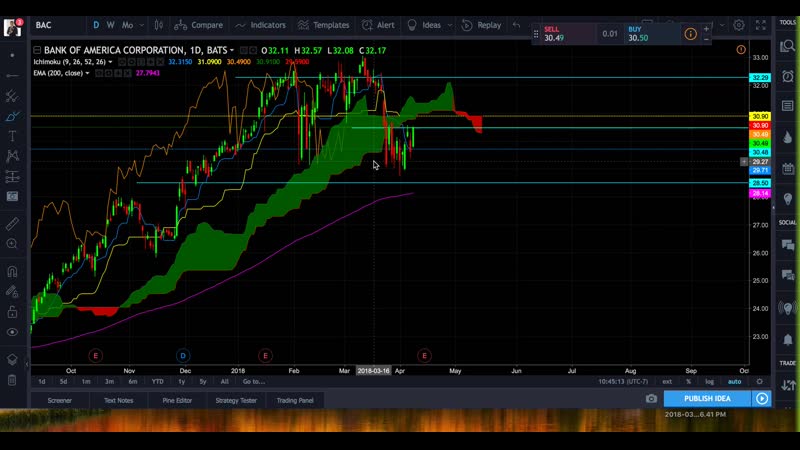Open the object tree layers icon
The width and height of the screenshot is (800, 450).
12,359
